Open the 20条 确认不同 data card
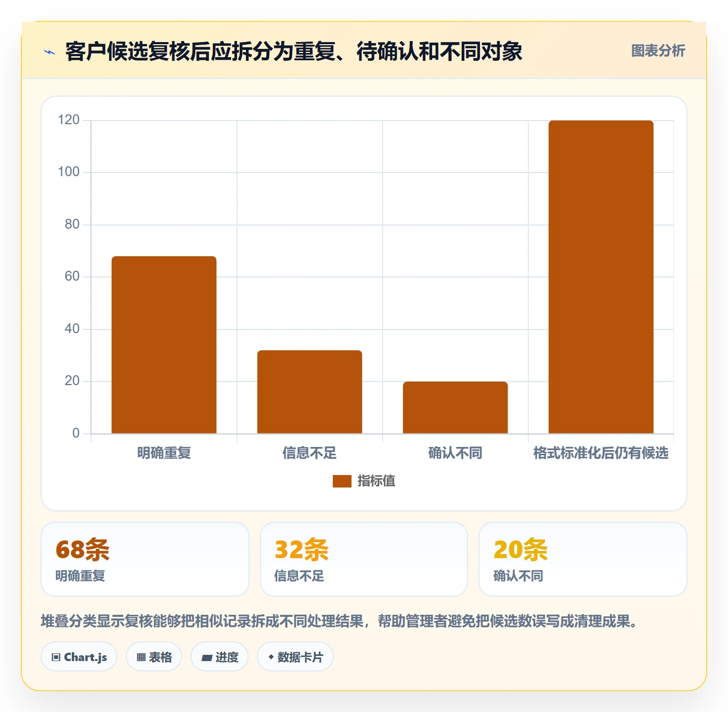This screenshot has width=728, height=712. point(583,559)
